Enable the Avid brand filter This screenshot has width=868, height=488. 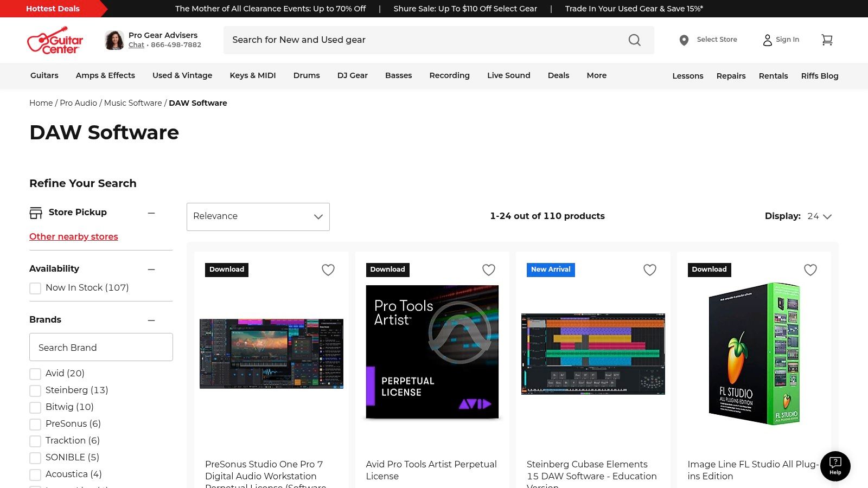[x=35, y=374]
